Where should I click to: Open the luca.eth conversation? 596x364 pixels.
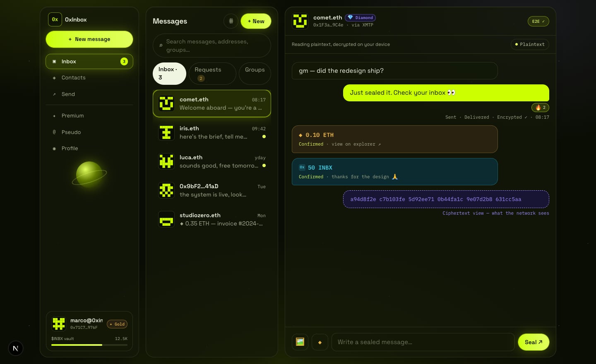(212, 161)
